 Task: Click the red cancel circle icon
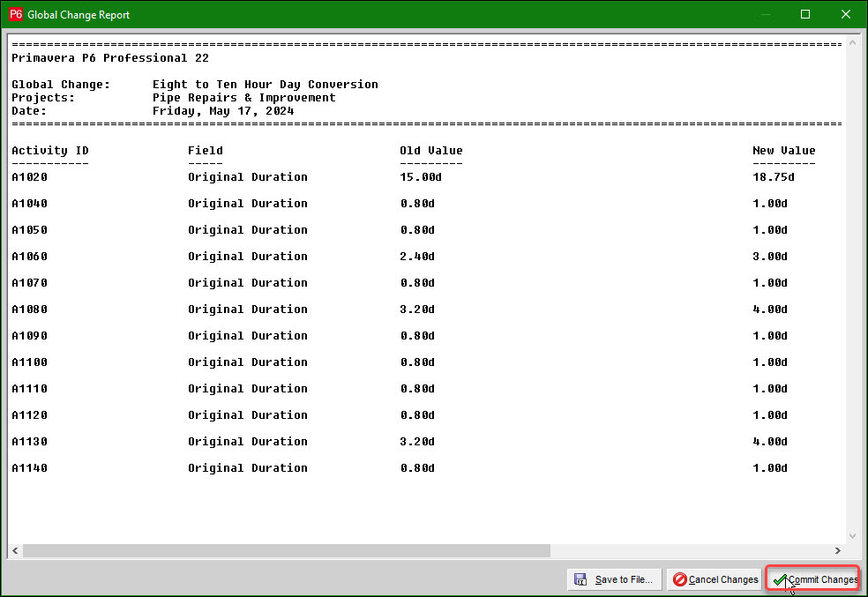tap(679, 579)
